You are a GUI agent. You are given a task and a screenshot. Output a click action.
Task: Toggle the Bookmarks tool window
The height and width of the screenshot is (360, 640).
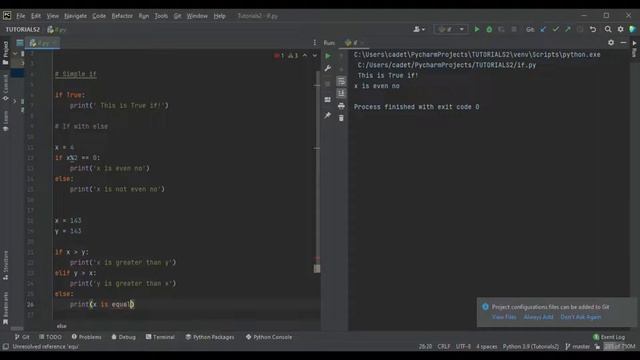[x=5, y=308]
